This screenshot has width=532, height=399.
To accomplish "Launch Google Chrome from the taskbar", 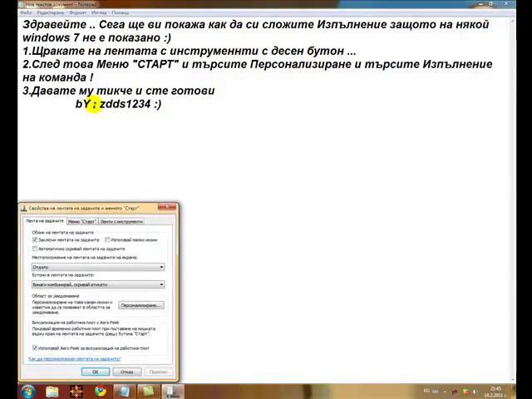I will coord(100,391).
